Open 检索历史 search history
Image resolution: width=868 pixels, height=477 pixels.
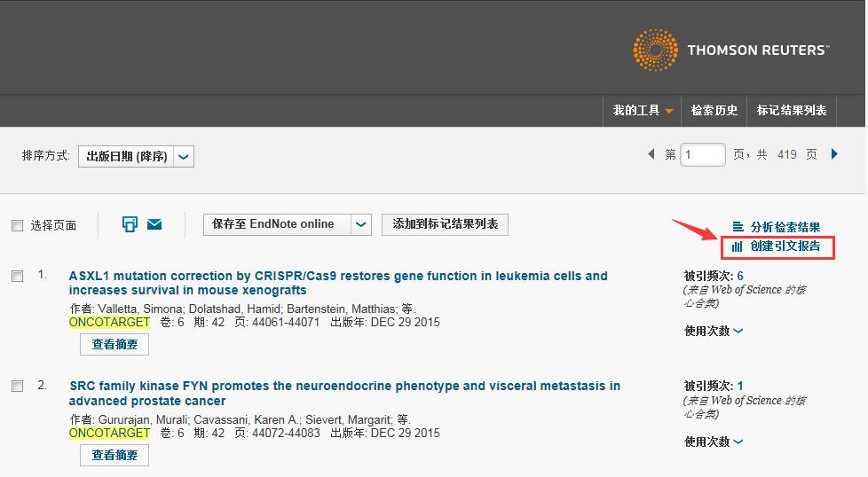tap(714, 111)
